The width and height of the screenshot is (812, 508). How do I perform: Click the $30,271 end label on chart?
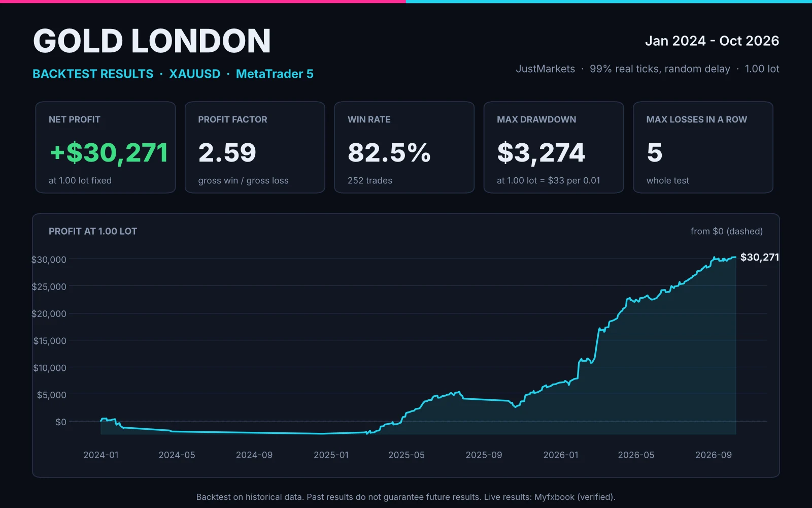click(x=760, y=258)
